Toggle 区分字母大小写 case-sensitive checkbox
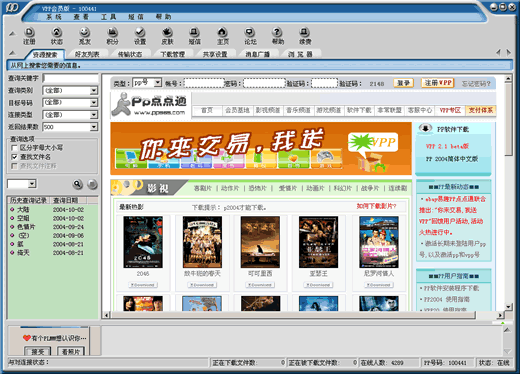520x374 pixels. 14,148
